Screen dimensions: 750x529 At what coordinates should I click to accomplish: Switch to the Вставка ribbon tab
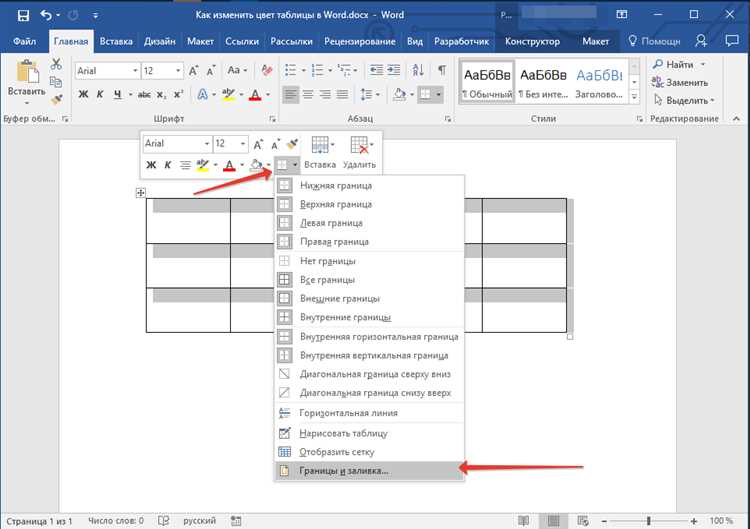116,42
